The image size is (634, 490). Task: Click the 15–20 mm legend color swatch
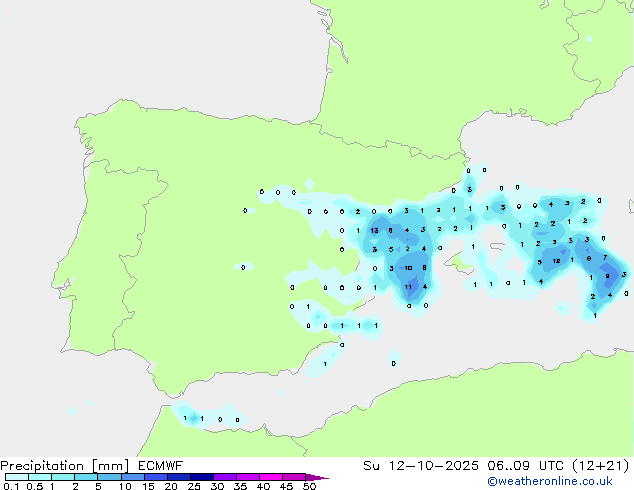(155, 477)
